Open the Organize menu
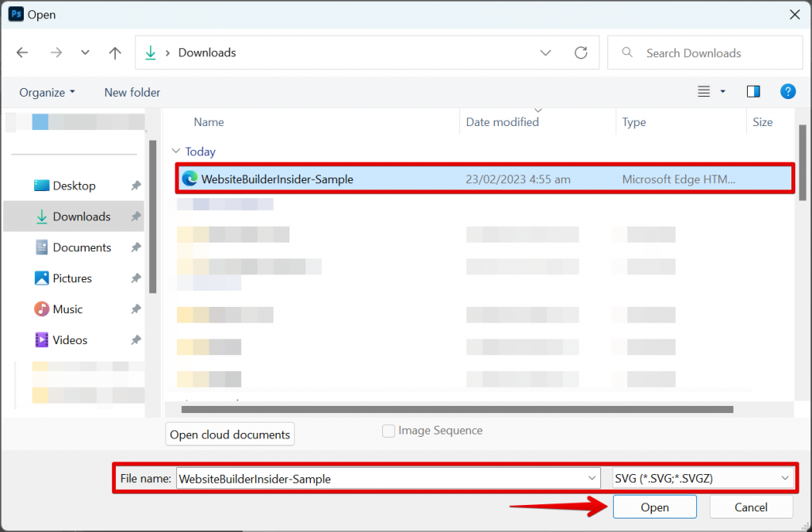This screenshot has width=812, height=532. (x=47, y=92)
